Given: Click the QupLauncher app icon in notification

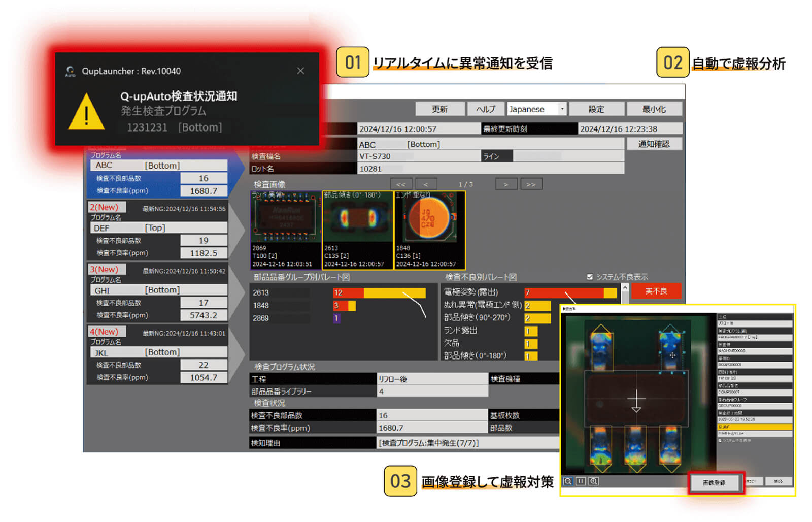Looking at the screenshot, I should 70,72.
